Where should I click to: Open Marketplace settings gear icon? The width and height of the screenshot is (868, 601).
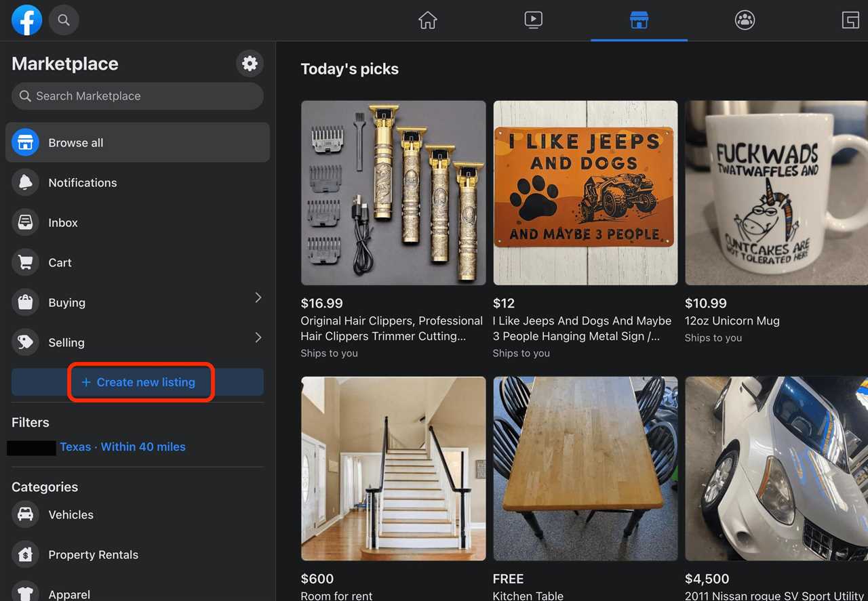pyautogui.click(x=250, y=64)
